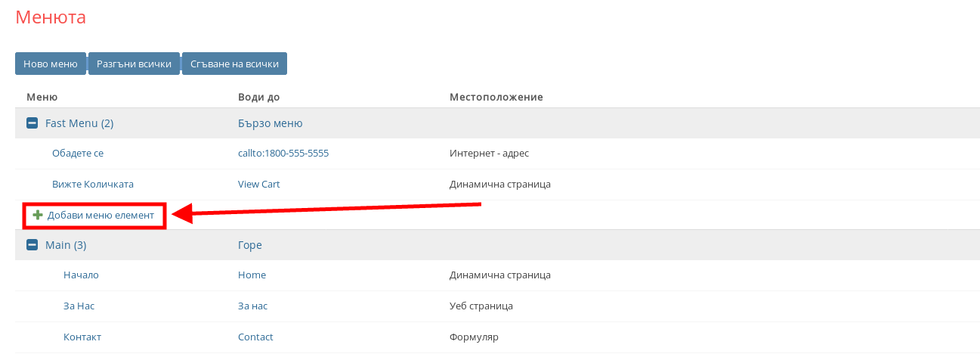Select the Начало menu item
Viewport: 980px width, 354px height.
81,275
